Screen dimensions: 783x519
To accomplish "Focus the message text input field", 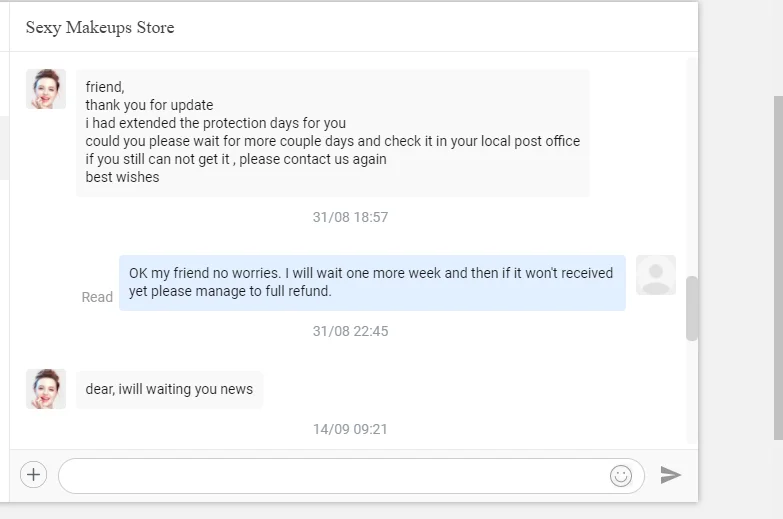I will [x=330, y=476].
